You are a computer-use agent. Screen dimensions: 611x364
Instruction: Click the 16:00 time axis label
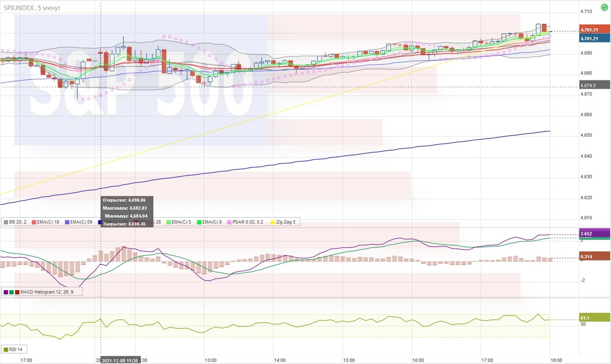click(418, 360)
